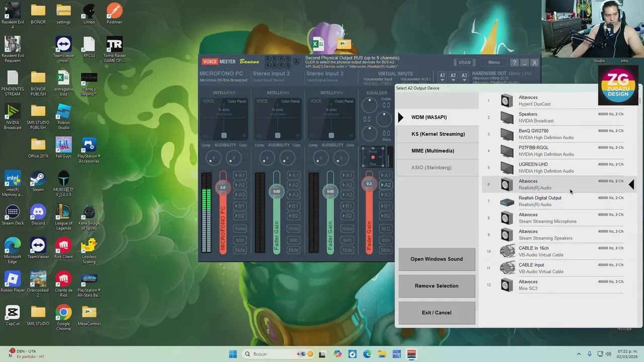
Task: Select Altavoces HyperX DuoCast output device
Action: pos(552,101)
